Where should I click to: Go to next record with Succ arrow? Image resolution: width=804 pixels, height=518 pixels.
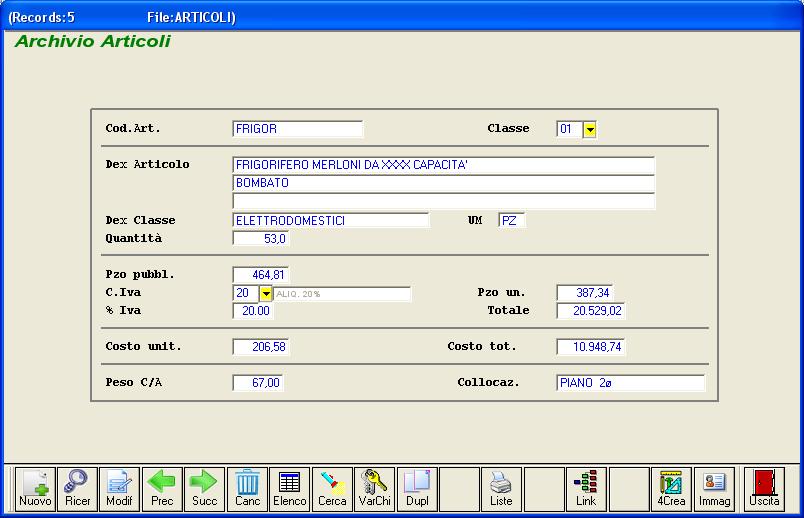205,489
